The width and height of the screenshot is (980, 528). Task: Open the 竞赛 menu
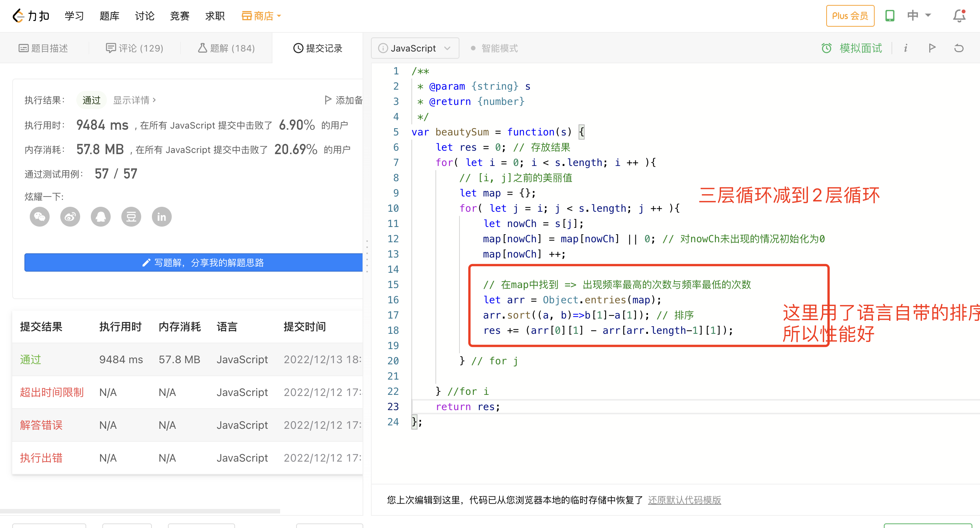[180, 16]
